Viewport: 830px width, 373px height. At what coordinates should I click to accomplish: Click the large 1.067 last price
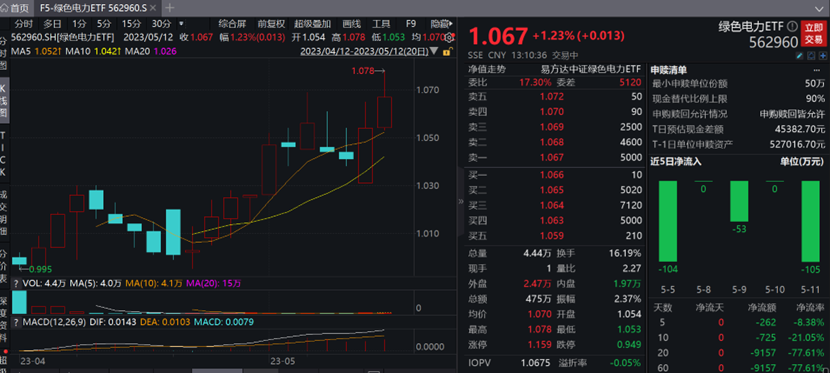498,37
